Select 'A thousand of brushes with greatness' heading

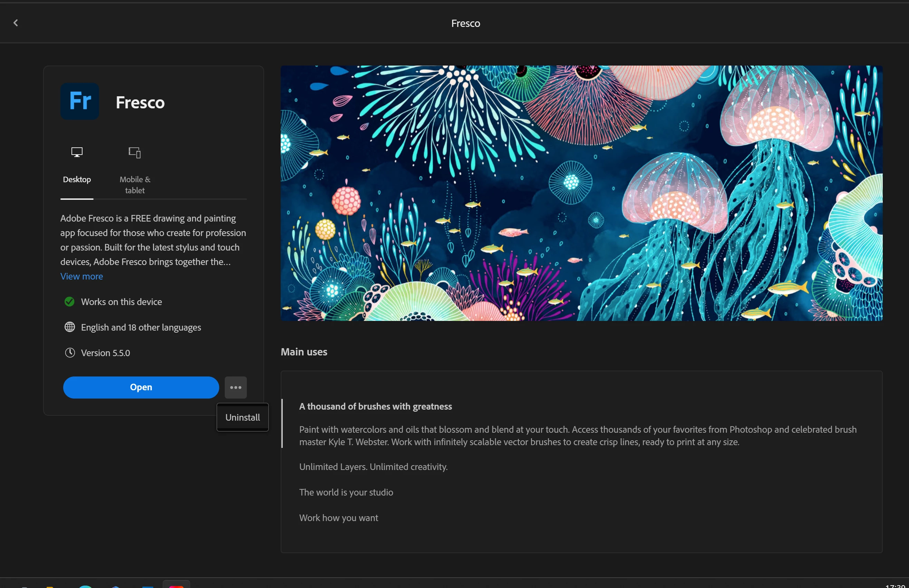coord(375,406)
